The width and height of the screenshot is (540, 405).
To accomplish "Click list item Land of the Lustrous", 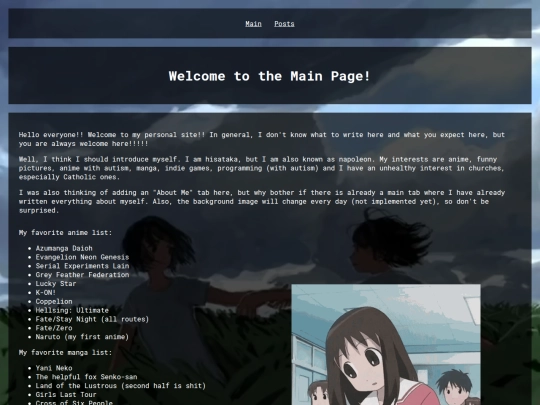I will point(121,386).
